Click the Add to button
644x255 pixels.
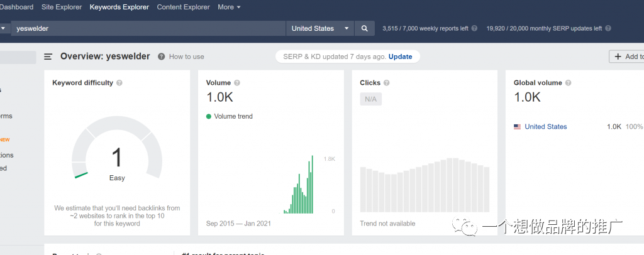point(627,57)
